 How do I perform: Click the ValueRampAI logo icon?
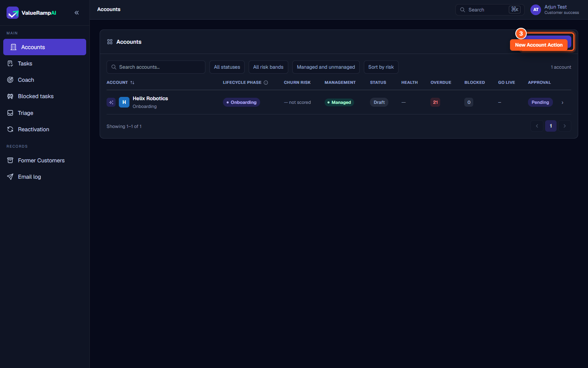click(13, 13)
